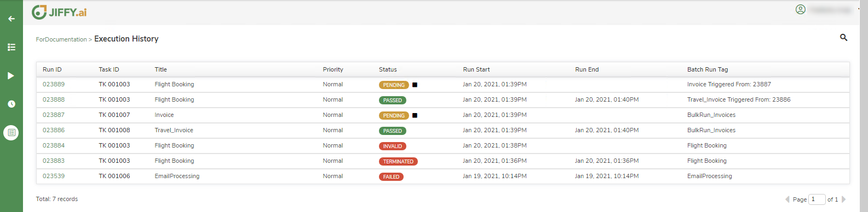Click Flight Booking tag in row 023884
The height and width of the screenshot is (212, 868).
click(707, 145)
